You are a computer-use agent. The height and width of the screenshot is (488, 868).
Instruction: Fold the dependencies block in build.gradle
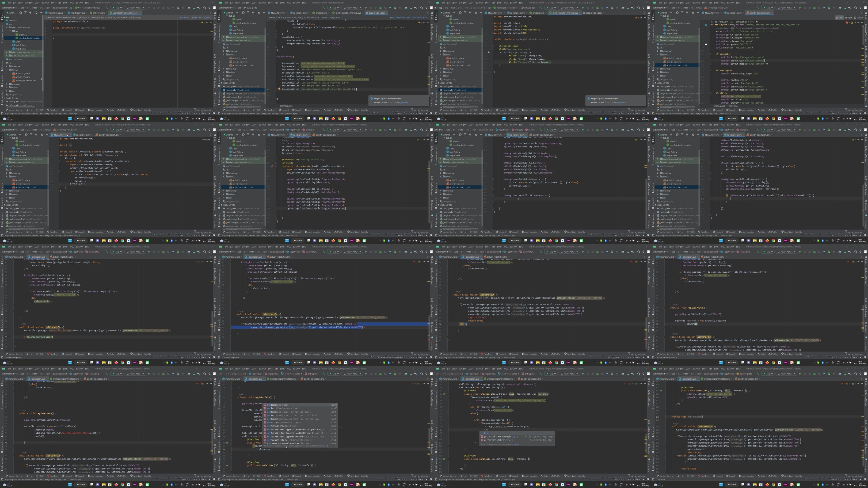[x=276, y=57]
